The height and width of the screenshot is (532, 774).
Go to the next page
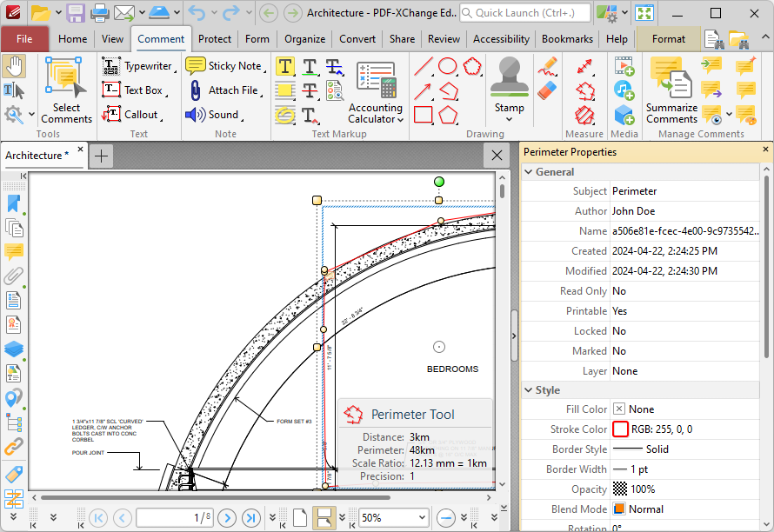[x=227, y=518]
